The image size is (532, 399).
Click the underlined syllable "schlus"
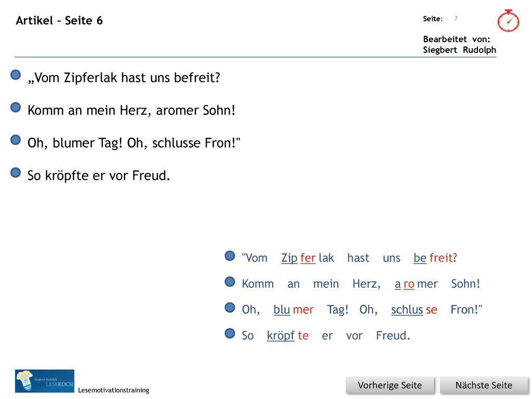click(x=407, y=310)
